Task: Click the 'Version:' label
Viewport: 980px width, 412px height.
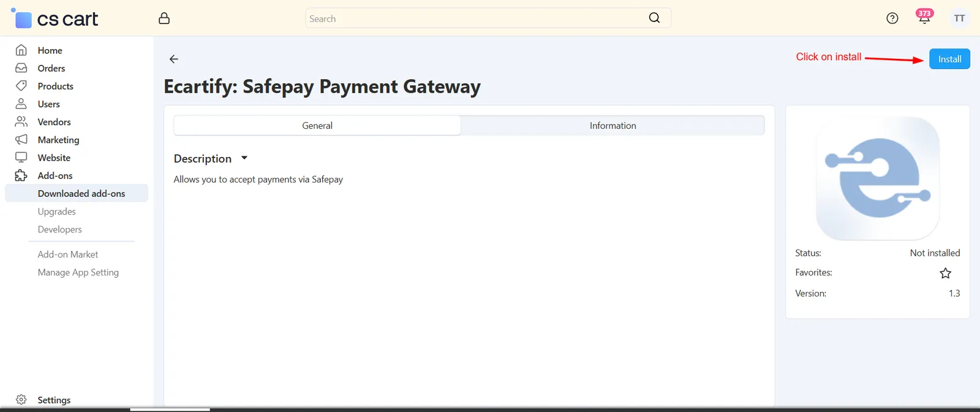Action: tap(810, 293)
